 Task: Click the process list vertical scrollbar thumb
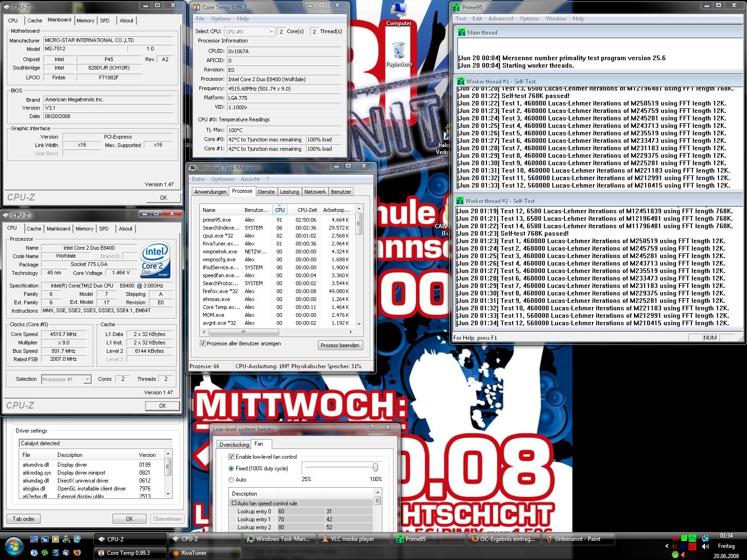pyautogui.click(x=359, y=224)
